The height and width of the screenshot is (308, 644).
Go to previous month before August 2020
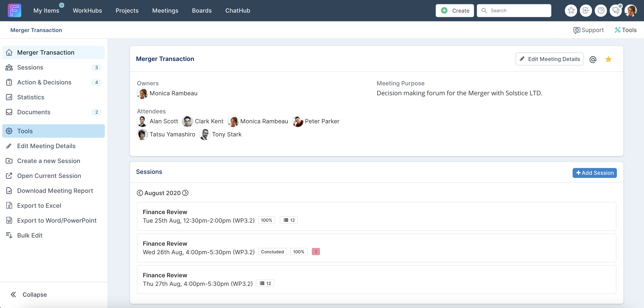click(x=140, y=193)
